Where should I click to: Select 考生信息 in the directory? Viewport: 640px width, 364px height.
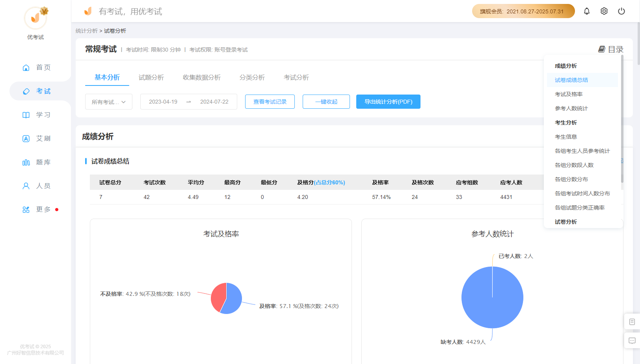pos(582,137)
